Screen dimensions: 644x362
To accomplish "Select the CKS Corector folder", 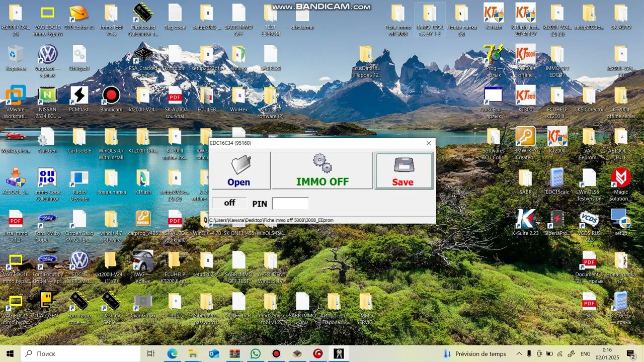I will [x=589, y=100].
